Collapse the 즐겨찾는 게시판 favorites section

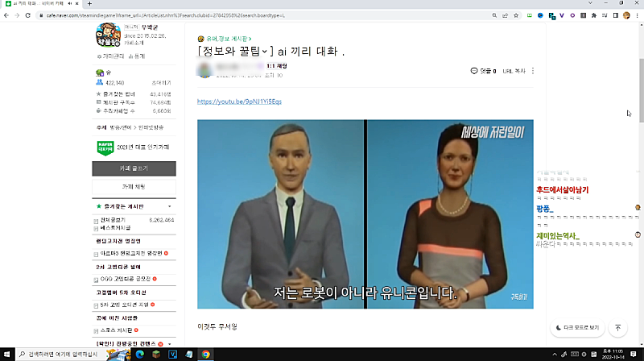click(170, 206)
